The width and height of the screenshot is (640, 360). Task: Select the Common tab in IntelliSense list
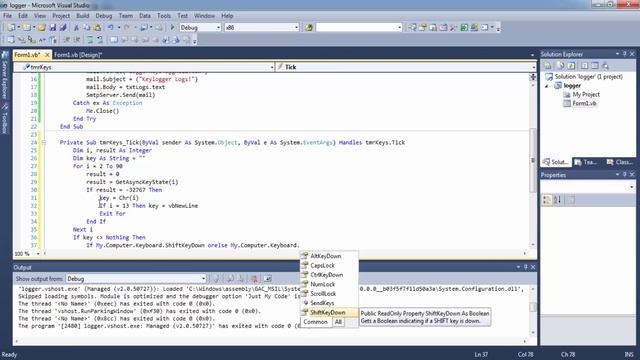(x=316, y=322)
